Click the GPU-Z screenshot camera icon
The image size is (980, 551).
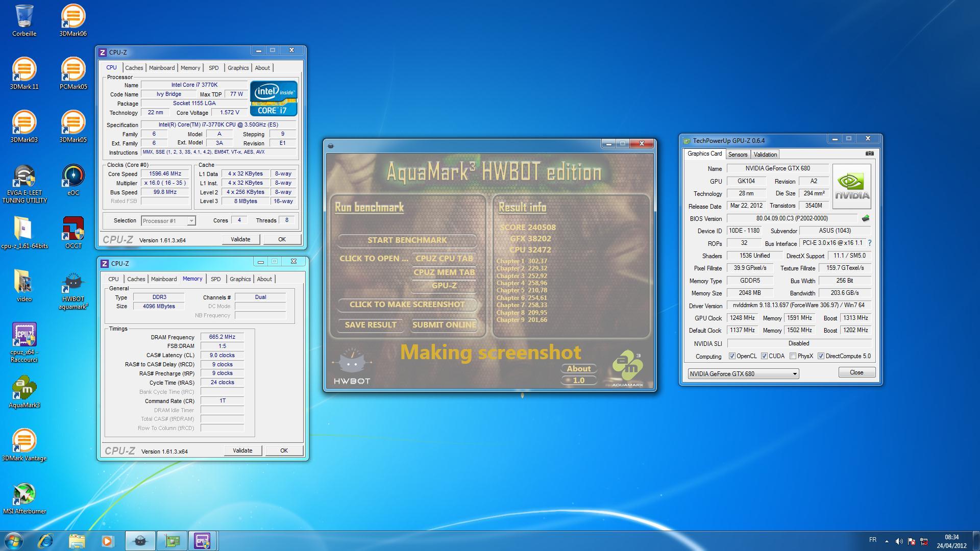click(870, 154)
